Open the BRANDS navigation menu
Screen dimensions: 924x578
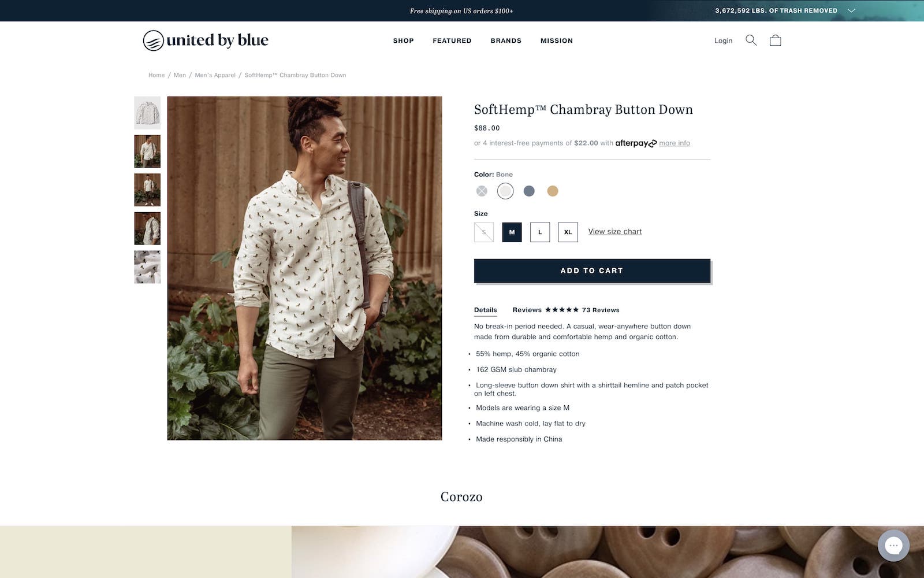506,40
